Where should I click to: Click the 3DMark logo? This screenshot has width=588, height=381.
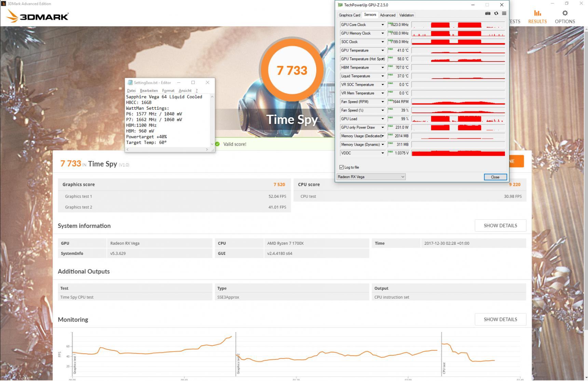pos(38,16)
